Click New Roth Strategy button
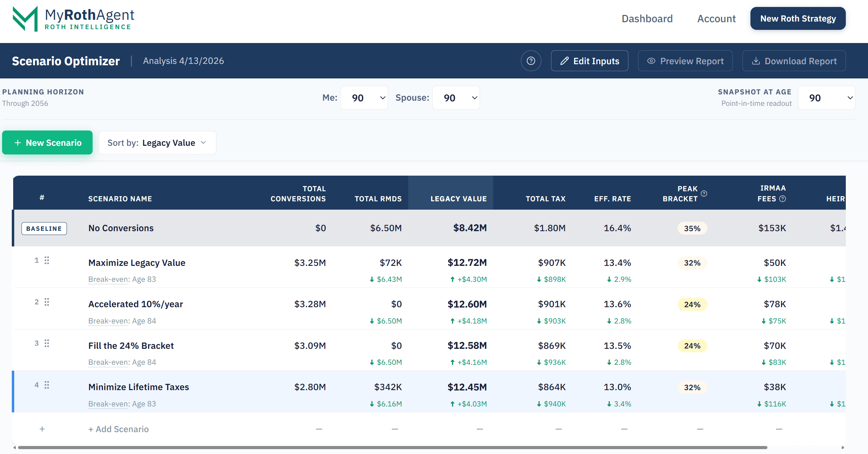This screenshot has width=868, height=454. (798, 18)
